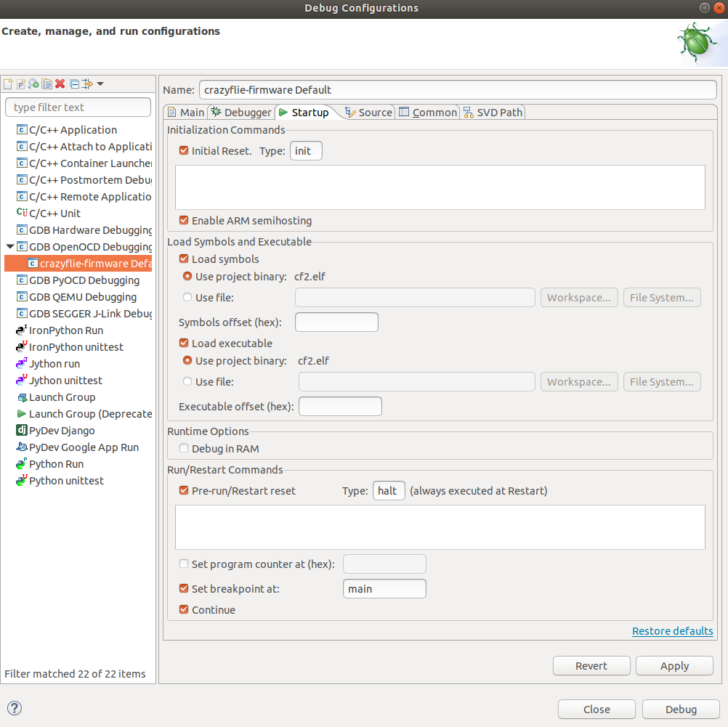Screen dimensions: 728x727
Task: Click the Export launch configuration icon
Action: point(33,84)
